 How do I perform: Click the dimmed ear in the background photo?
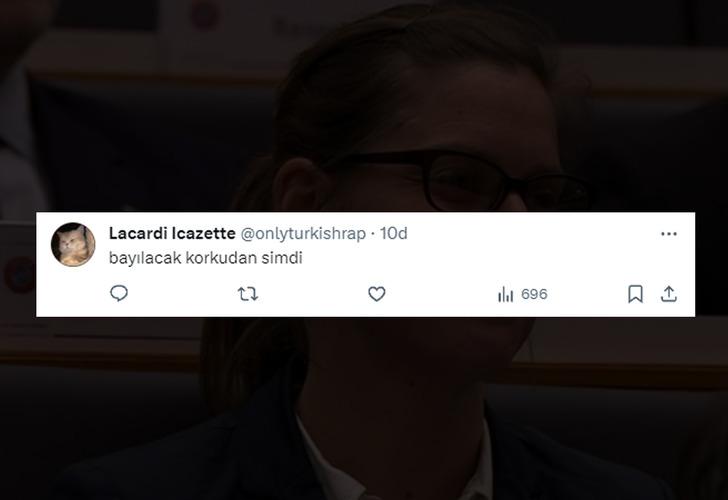[x=297, y=186]
